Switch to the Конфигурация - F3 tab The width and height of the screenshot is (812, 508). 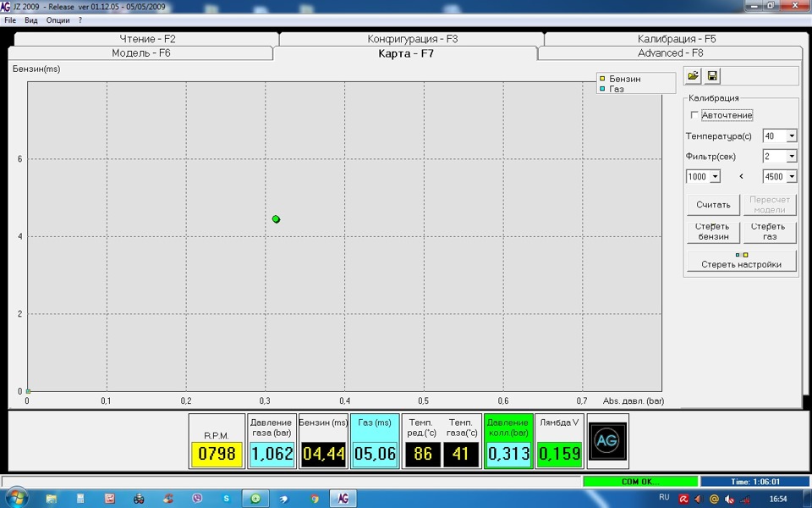pos(412,39)
